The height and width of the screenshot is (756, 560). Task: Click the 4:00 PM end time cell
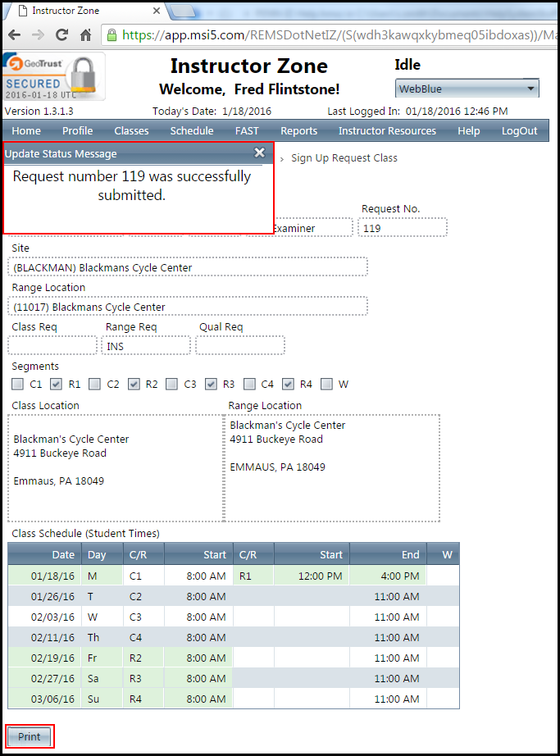(388, 576)
